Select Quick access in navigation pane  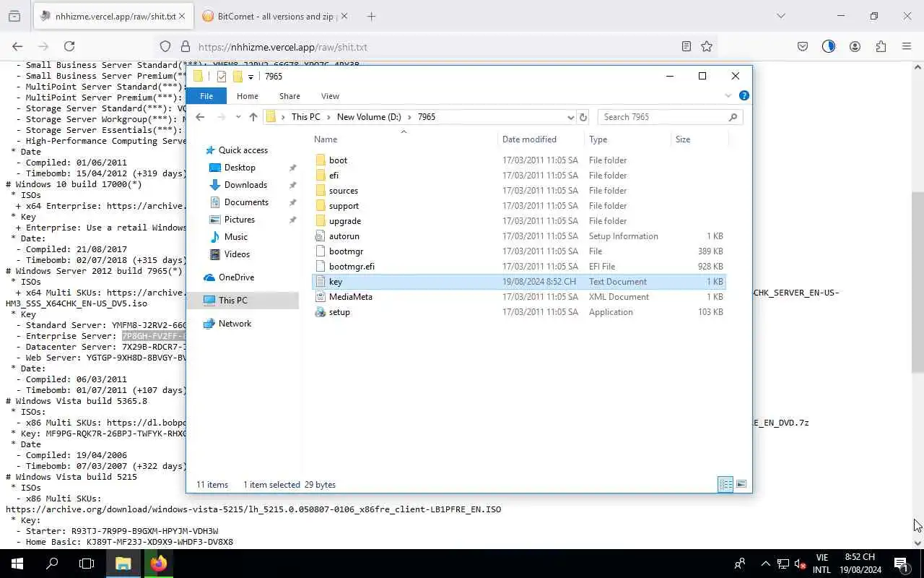pos(243,150)
